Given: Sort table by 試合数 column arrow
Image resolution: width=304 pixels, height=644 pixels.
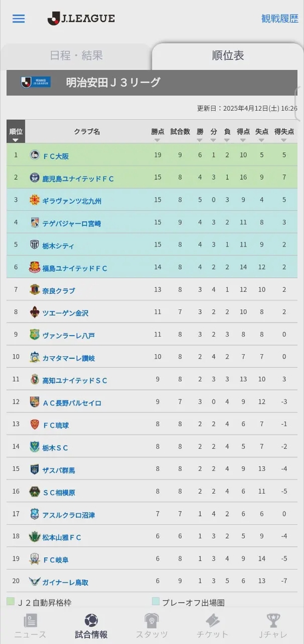Looking at the screenshot, I should tap(180, 140).
